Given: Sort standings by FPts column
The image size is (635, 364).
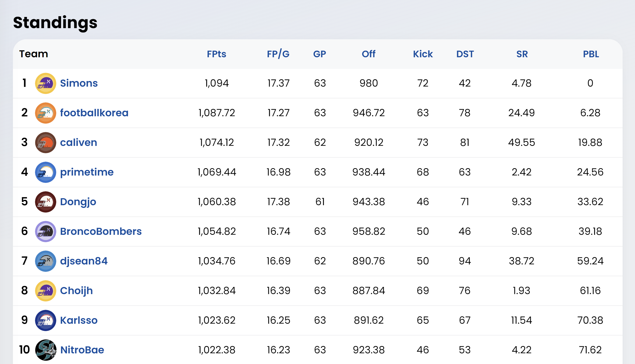Looking at the screenshot, I should point(216,54).
